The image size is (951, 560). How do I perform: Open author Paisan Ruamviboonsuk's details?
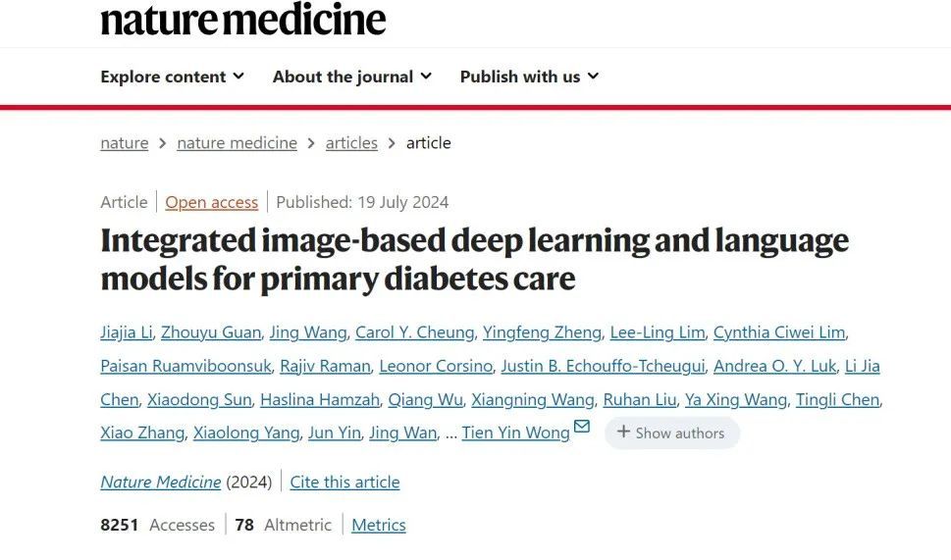[185, 366]
